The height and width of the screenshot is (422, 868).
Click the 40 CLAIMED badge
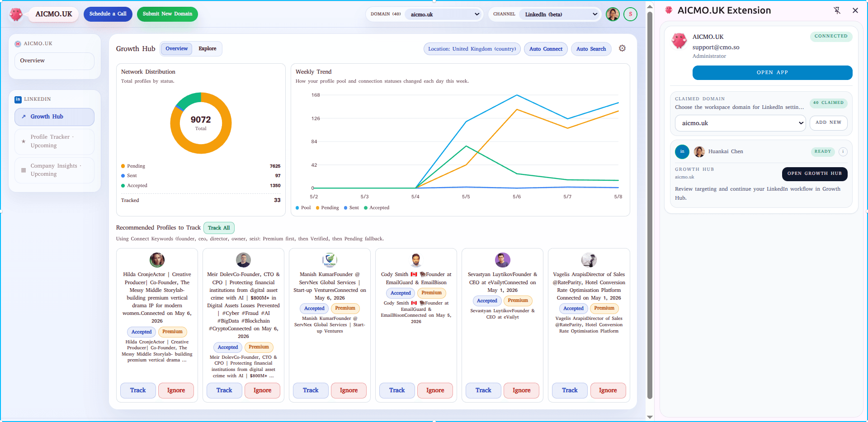[x=828, y=103]
